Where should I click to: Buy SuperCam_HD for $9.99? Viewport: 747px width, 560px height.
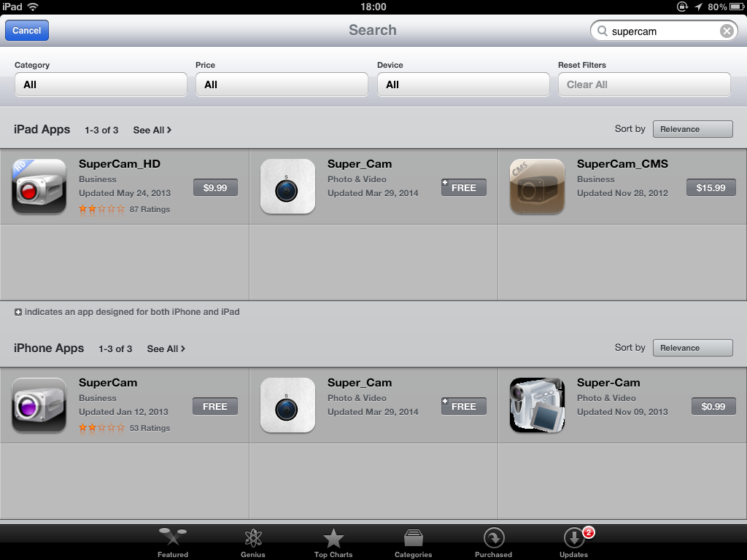(x=215, y=187)
